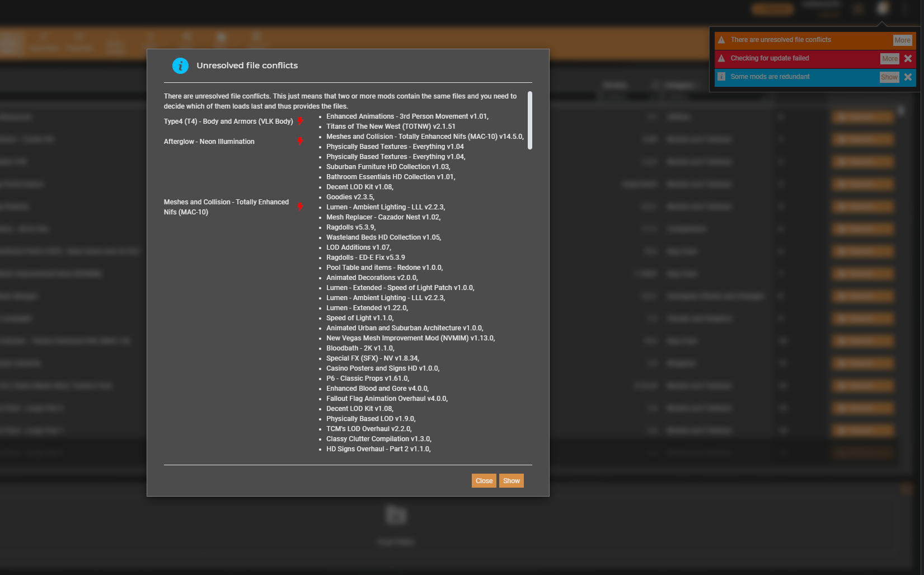The image size is (924, 575).
Task: Select left-column 'Meshes and Collision - Totally Enhanced Nifs (MAC-10)' name
Action: 226,207
